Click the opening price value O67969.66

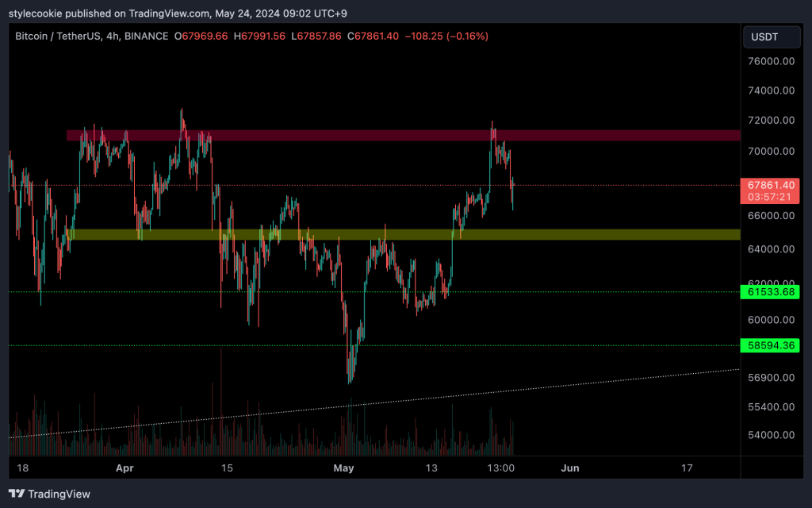[x=201, y=37]
